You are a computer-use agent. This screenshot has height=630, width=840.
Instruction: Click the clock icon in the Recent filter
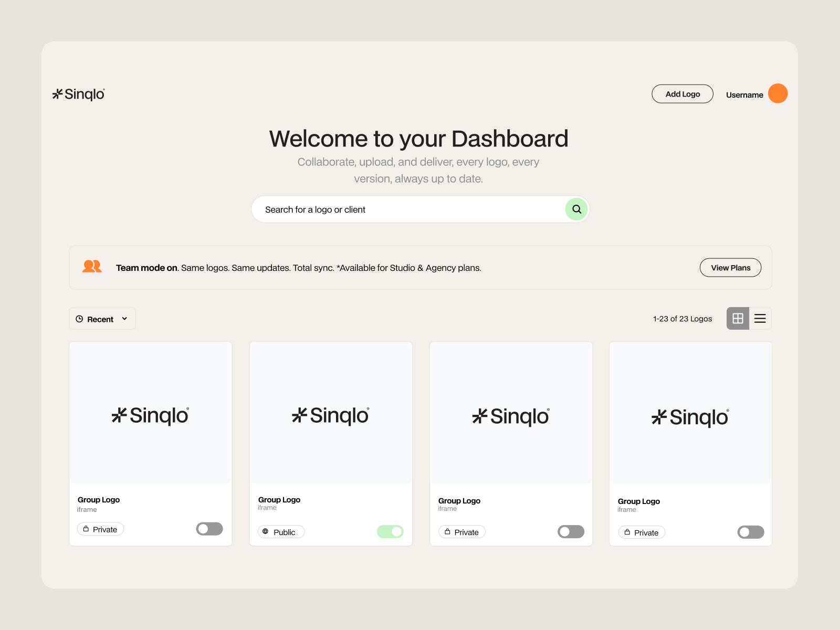tap(80, 318)
